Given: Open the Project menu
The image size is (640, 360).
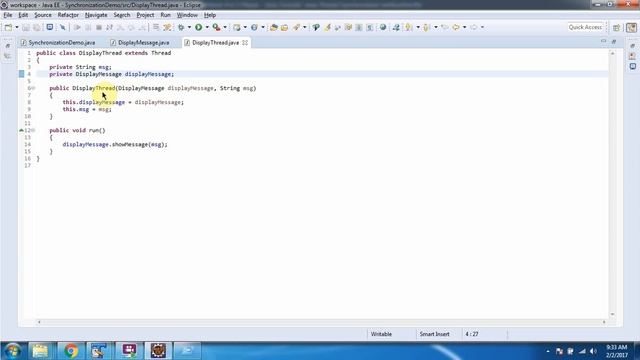Looking at the screenshot, I should click(145, 15).
